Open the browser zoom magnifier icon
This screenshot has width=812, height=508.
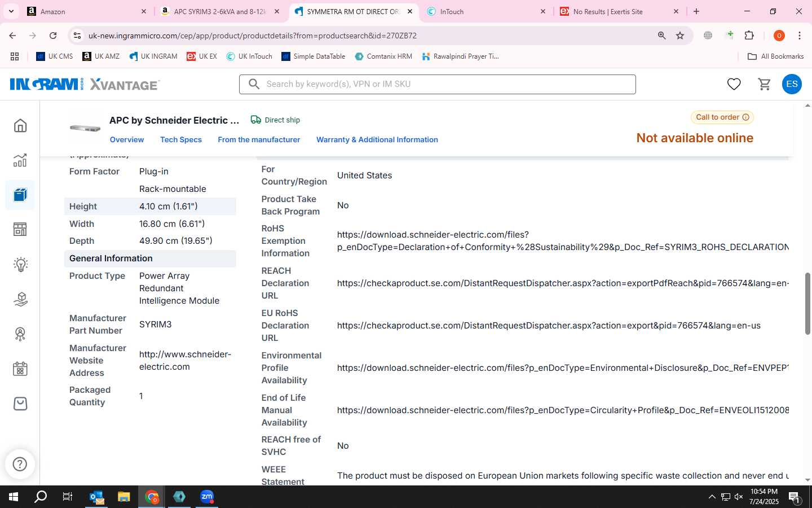pyautogui.click(x=662, y=36)
